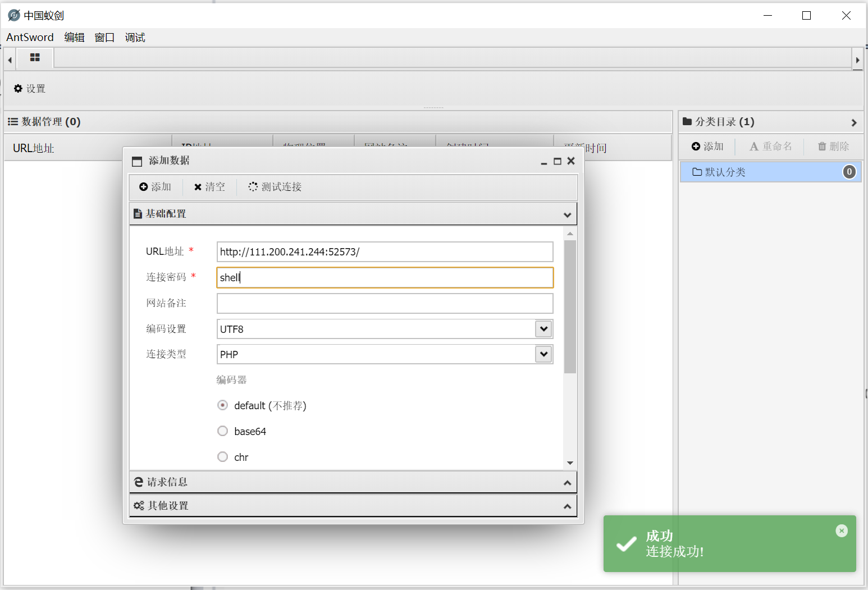Select the default (不推荐) encoder
Screen dimensions: 868x590
[x=222, y=405]
